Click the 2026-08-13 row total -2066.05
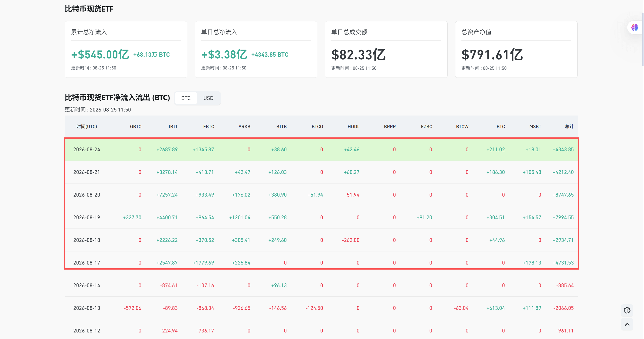The width and height of the screenshot is (644, 339). (564, 308)
